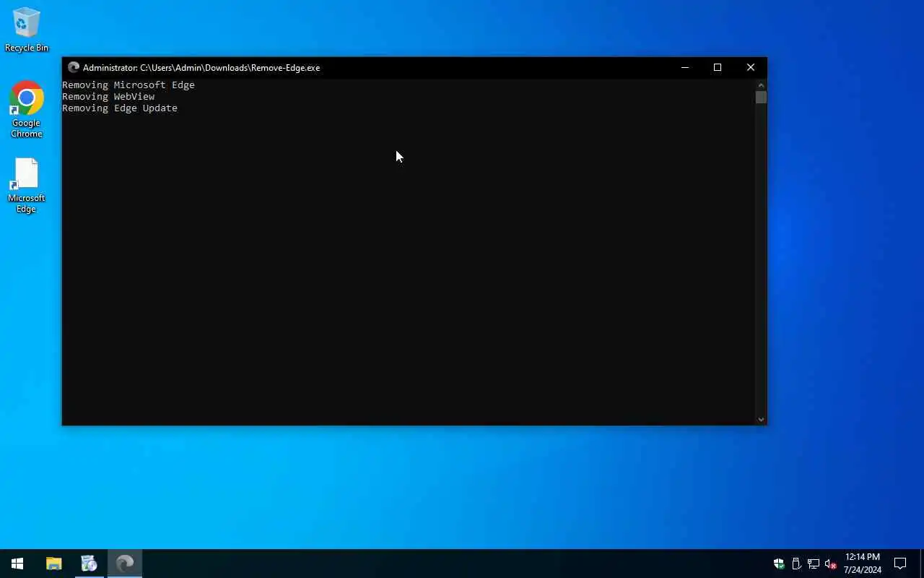
Task: Open the clock showing 12:14 PM
Action: (863, 564)
